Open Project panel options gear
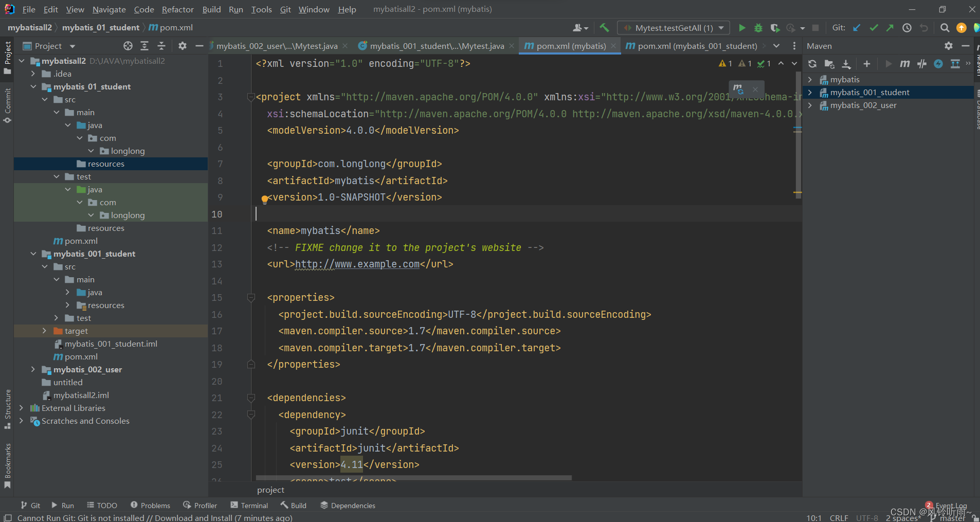Viewport: 980px width, 522px height. click(183, 46)
